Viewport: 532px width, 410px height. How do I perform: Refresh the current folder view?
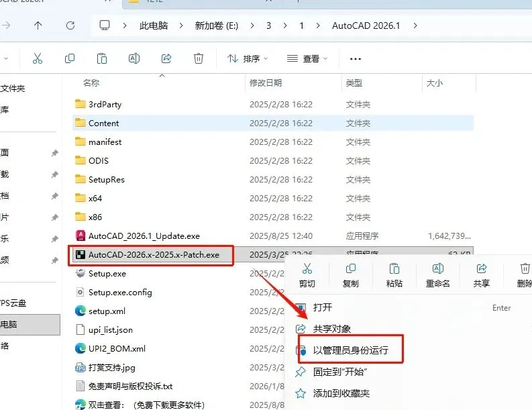(70, 25)
